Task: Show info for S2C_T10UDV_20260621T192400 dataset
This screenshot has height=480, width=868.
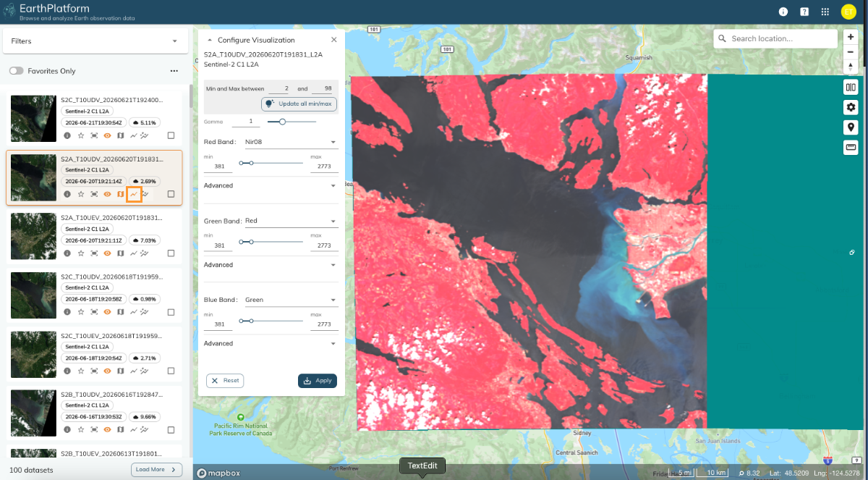Action: 67,135
